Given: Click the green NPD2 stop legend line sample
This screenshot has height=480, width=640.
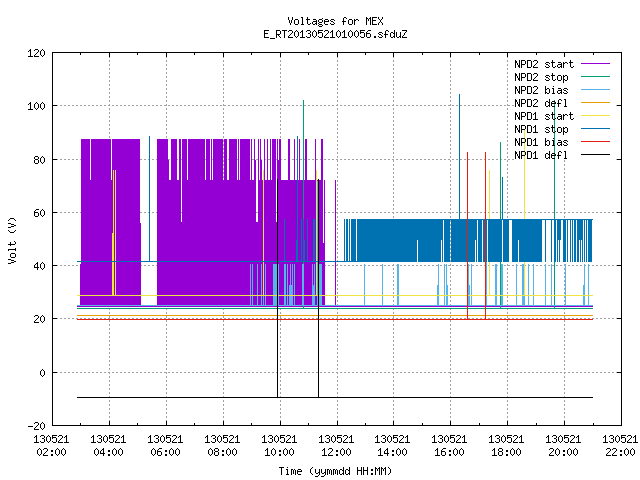Looking at the screenshot, I should click(595, 77).
